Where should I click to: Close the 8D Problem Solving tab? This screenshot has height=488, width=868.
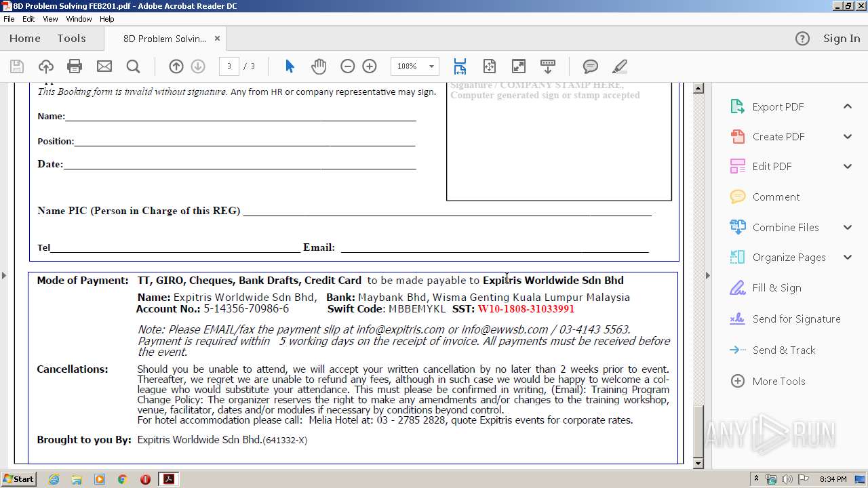click(x=217, y=39)
